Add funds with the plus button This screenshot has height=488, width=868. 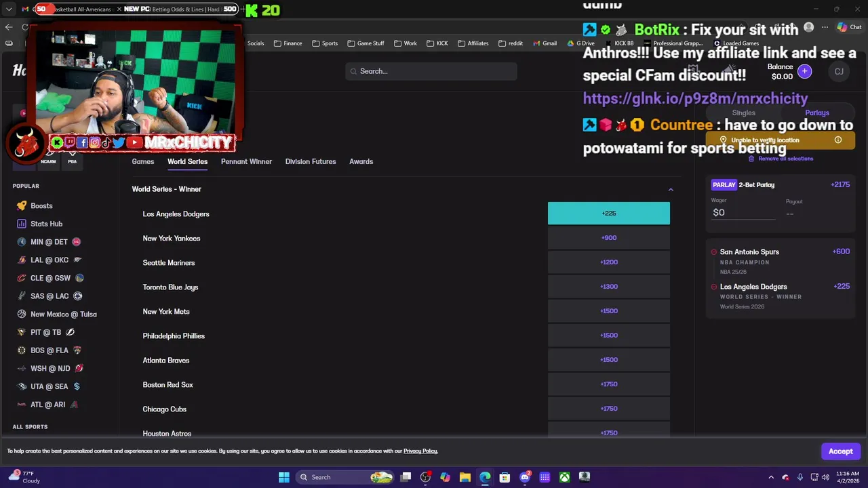[804, 71]
